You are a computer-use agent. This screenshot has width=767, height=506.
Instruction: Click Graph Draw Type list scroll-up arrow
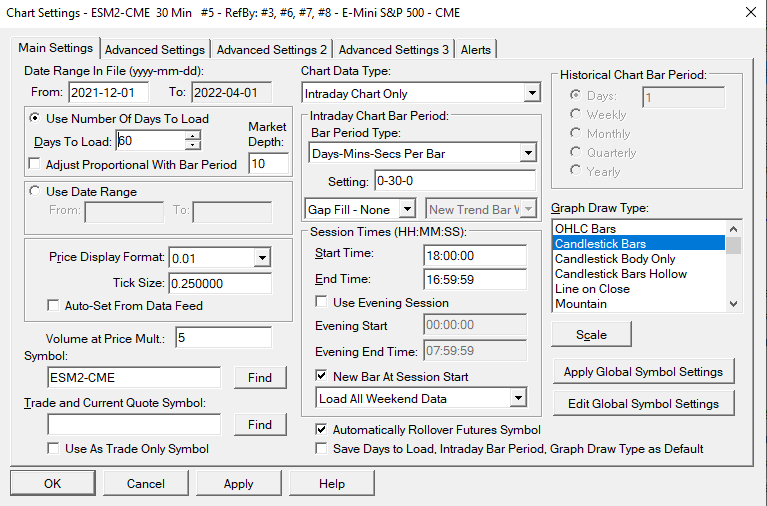pos(733,229)
